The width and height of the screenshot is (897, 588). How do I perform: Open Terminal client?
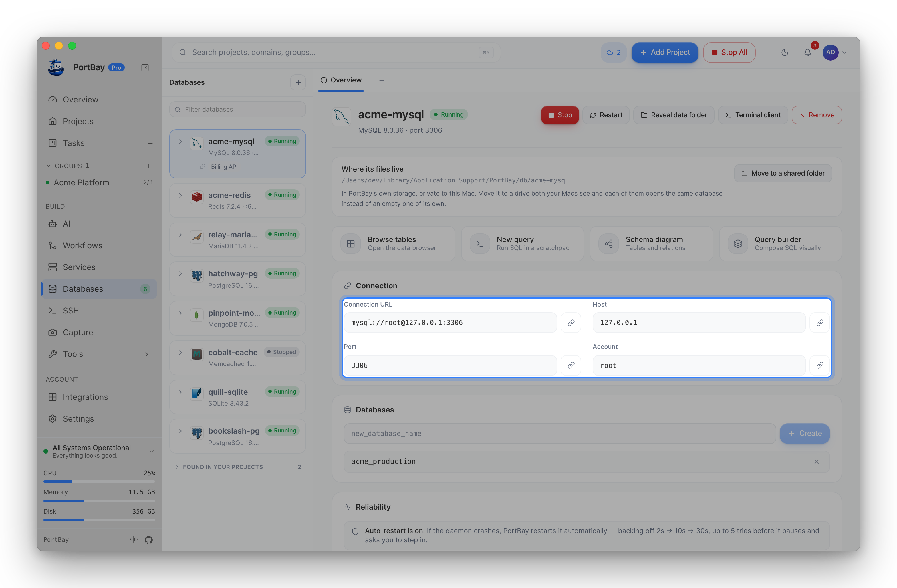[753, 115]
